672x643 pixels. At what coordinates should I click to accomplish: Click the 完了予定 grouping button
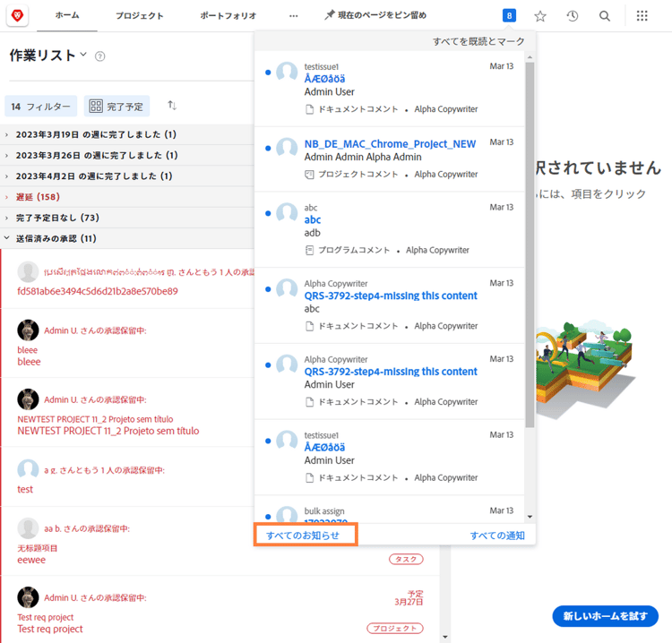[x=116, y=107]
